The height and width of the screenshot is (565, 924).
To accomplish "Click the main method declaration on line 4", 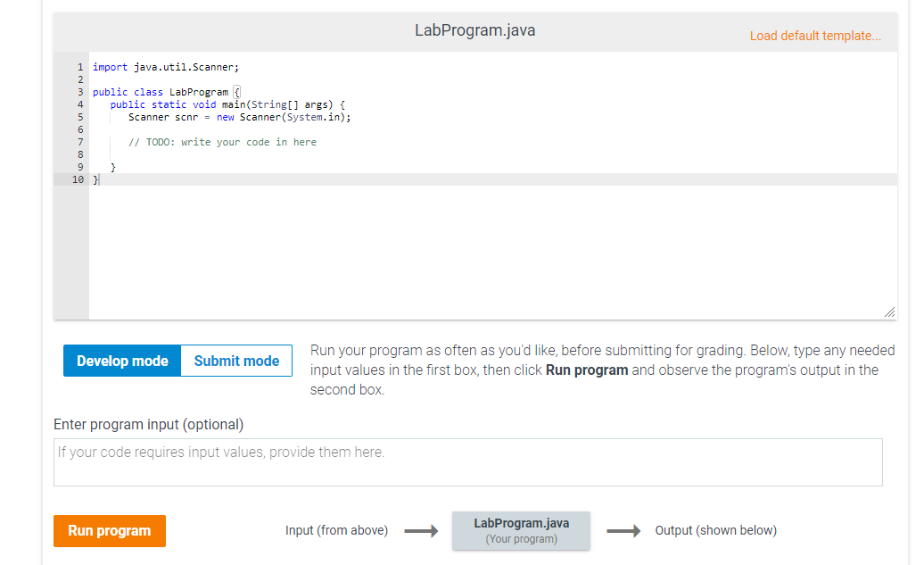I will pos(223,104).
